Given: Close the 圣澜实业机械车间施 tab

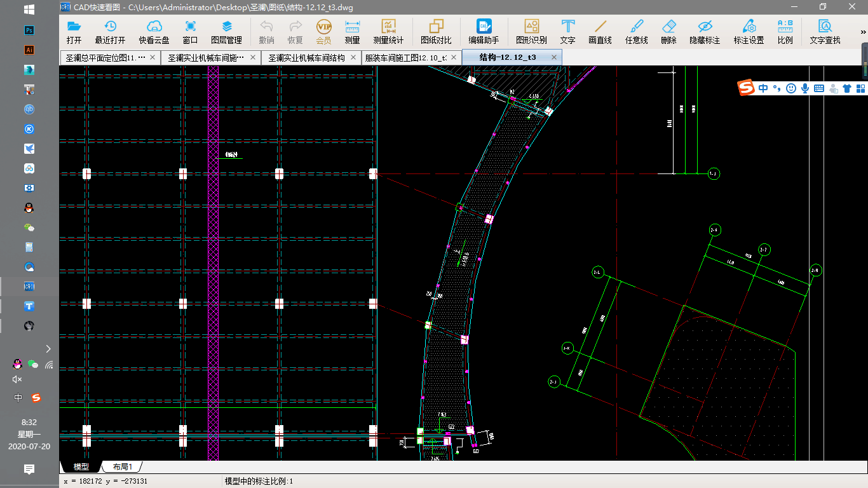Looking at the screenshot, I should coord(252,57).
